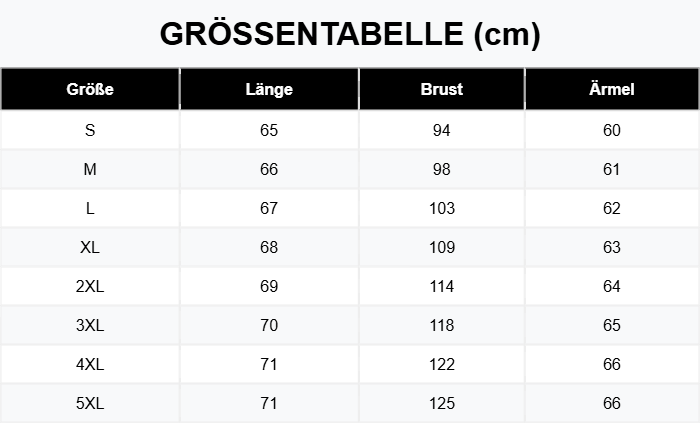This screenshot has width=700, height=423.
Task: Select the 2XL size cell
Action: (90, 287)
